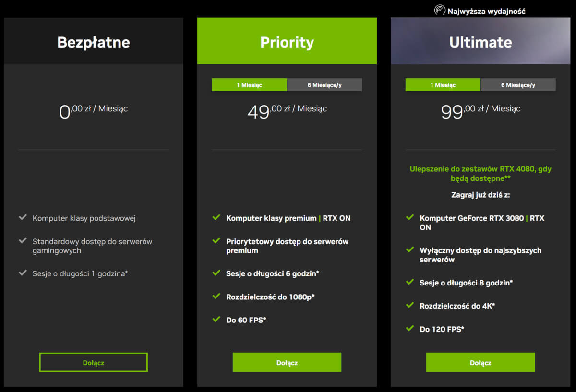Screen dimensions: 576x392
Task: Click the RTX 4080 upgrade notice link
Action: coord(480,174)
